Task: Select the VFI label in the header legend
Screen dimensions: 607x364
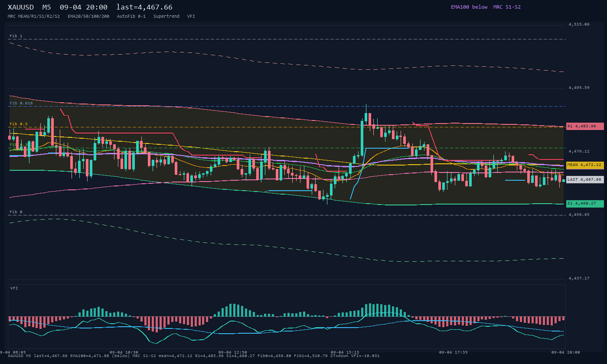Action: click(191, 16)
